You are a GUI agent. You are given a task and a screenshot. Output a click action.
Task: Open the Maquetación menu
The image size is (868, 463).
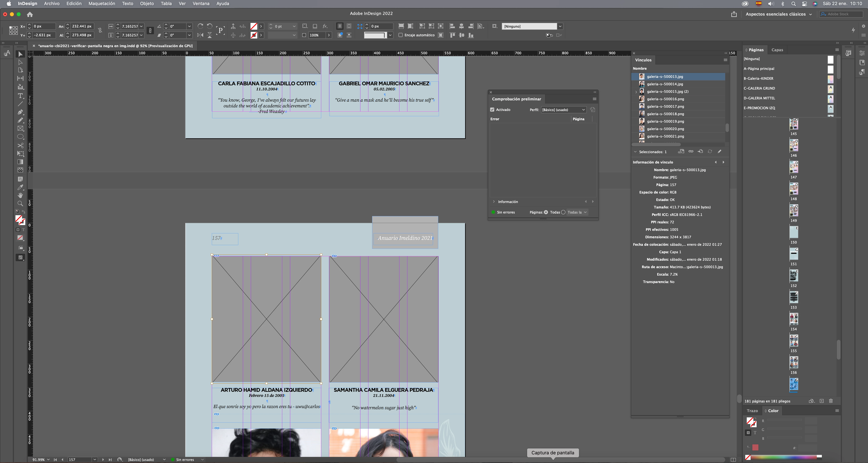101,4
